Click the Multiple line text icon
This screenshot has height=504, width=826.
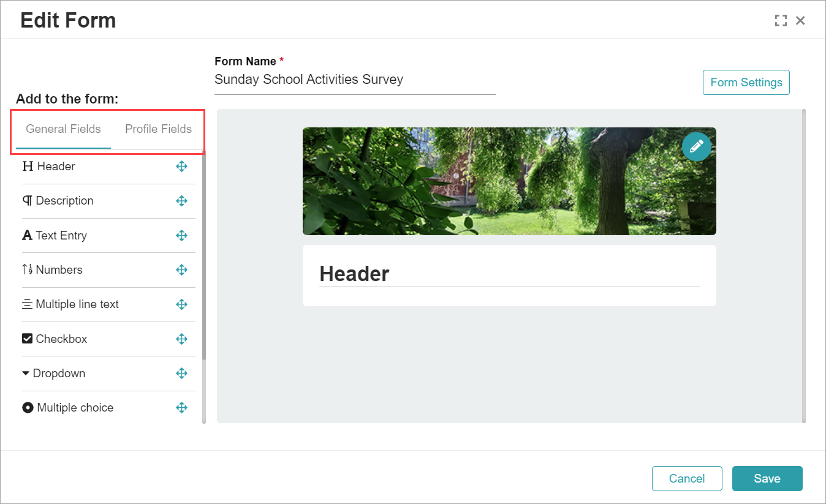[28, 304]
